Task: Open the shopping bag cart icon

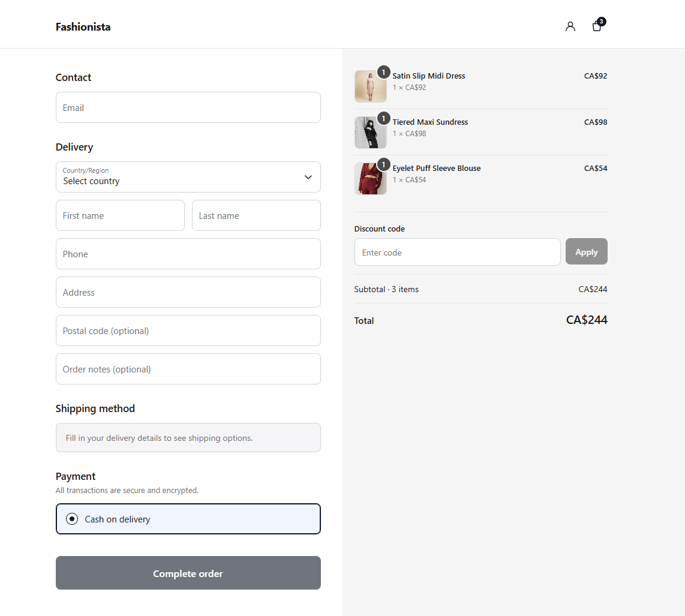Action: 596,26
